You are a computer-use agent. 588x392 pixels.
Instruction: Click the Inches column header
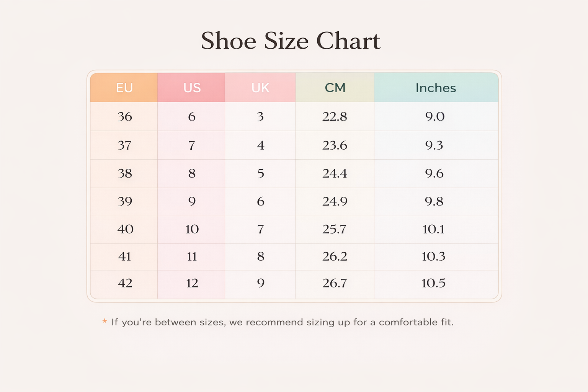pyautogui.click(x=436, y=88)
